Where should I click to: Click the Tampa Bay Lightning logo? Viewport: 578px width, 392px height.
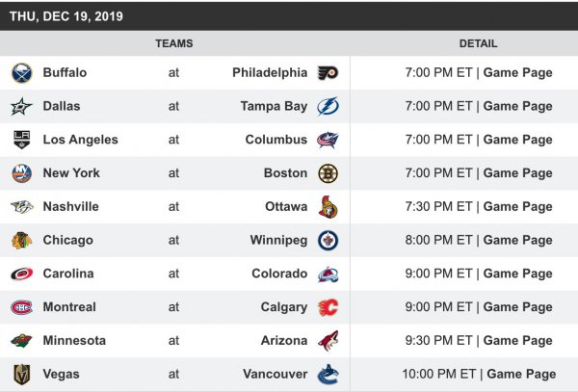click(x=328, y=107)
